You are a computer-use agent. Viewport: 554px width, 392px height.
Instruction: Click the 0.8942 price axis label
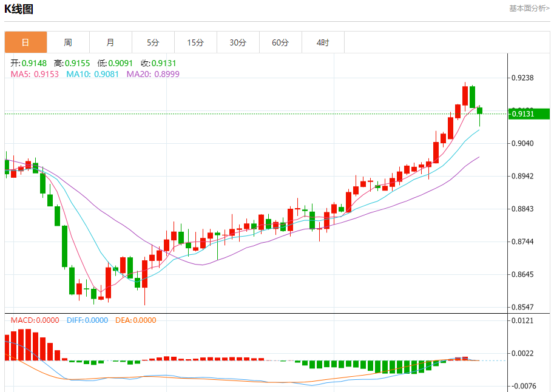[x=522, y=176]
